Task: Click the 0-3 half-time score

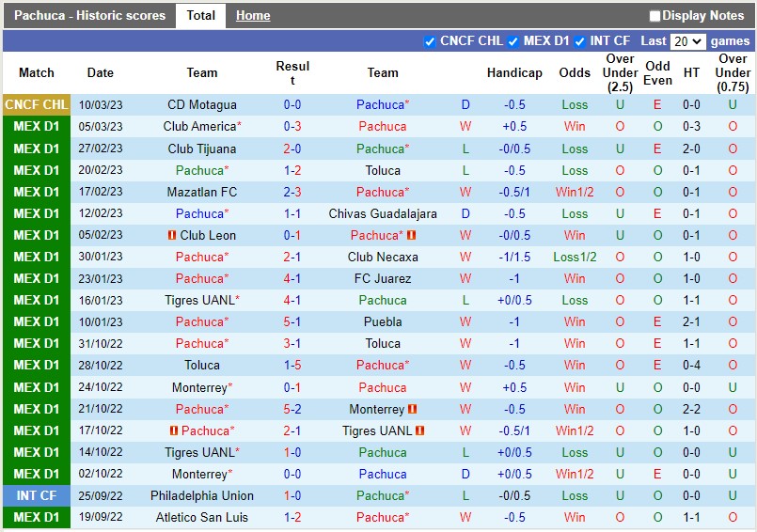Action: click(691, 127)
